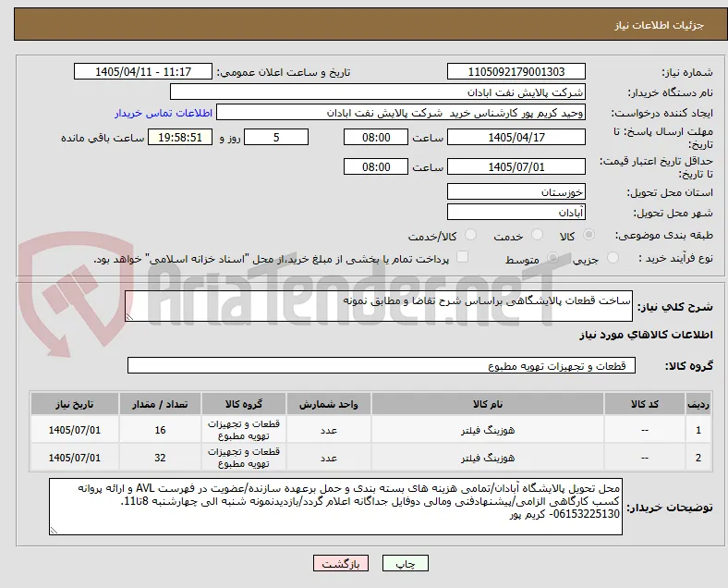The width and height of the screenshot is (728, 588).
Task: Click the شماره نیاز field 1105092179001303
Action: click(x=516, y=71)
